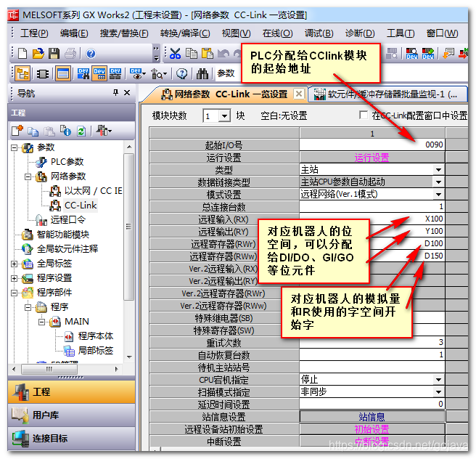Click the copy icon in Navigation toolbar
This screenshot has width=476, height=459.
click(x=33, y=131)
